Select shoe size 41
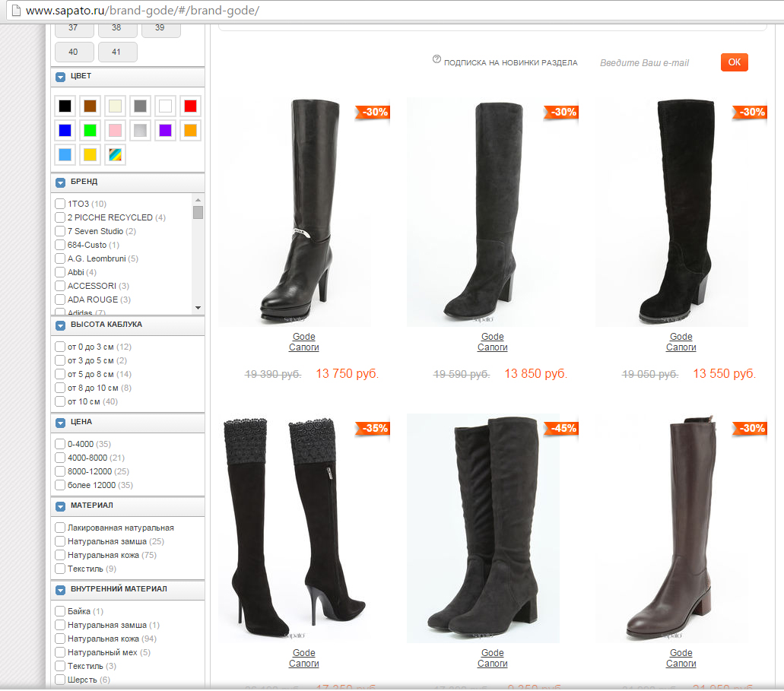This screenshot has height=691, width=784. [116, 52]
